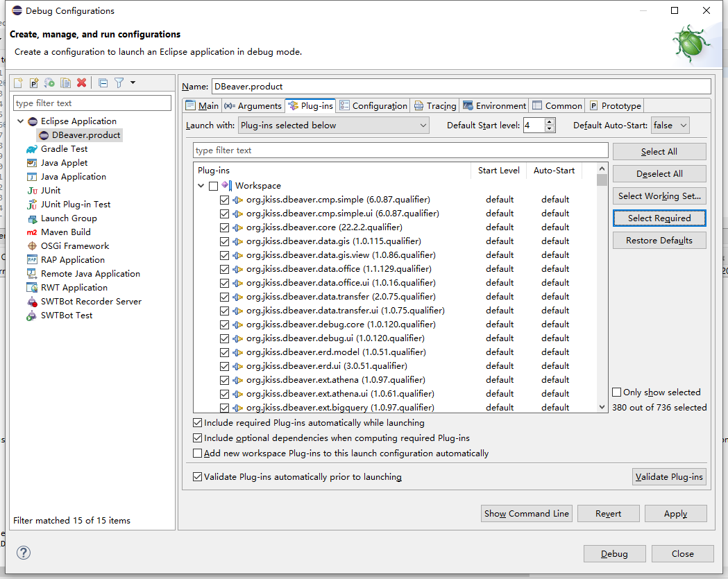Select the Gradle Test elephant icon
This screenshot has height=579, width=728.
click(31, 149)
